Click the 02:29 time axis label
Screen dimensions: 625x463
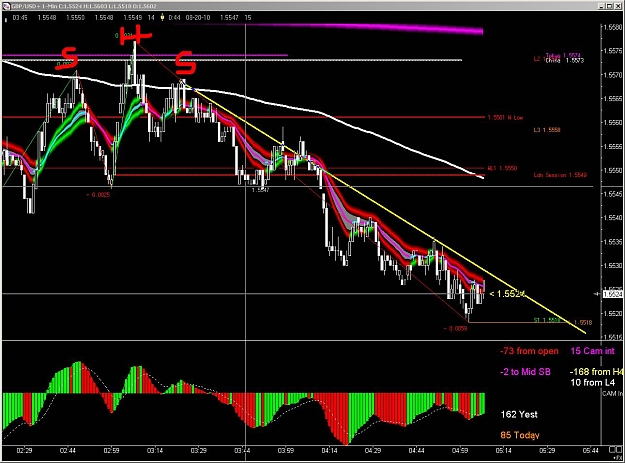pos(24,451)
